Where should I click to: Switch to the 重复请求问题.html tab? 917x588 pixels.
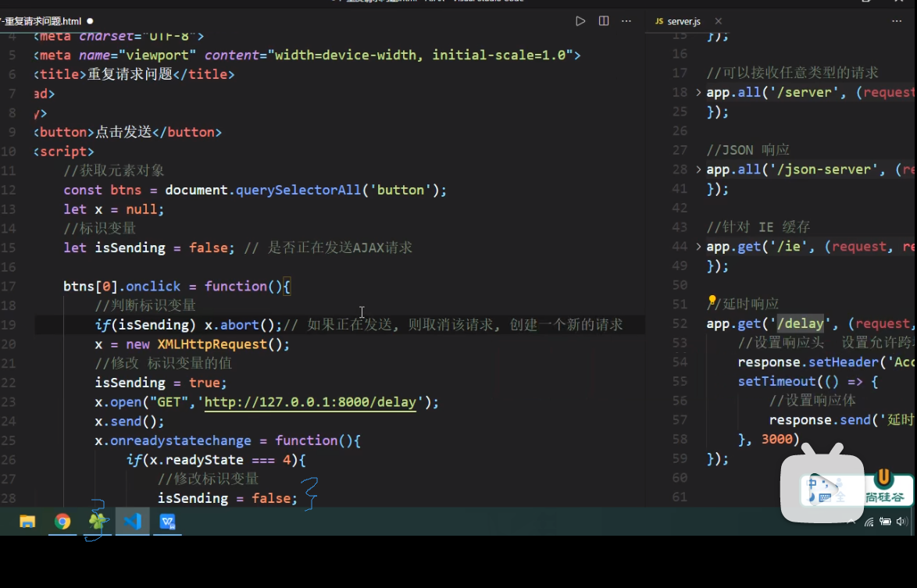coord(44,21)
